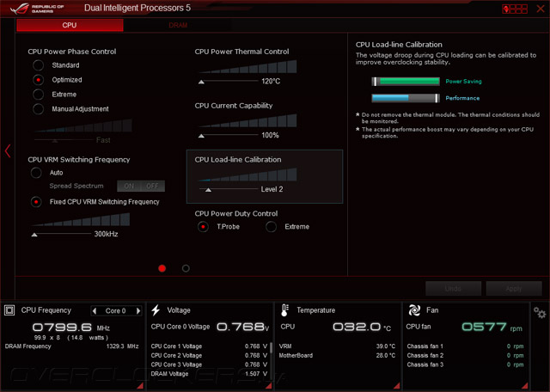This screenshot has height=392, width=550.
Task: Click the 0799.6 MHz frequency readout
Action: (x=71, y=328)
